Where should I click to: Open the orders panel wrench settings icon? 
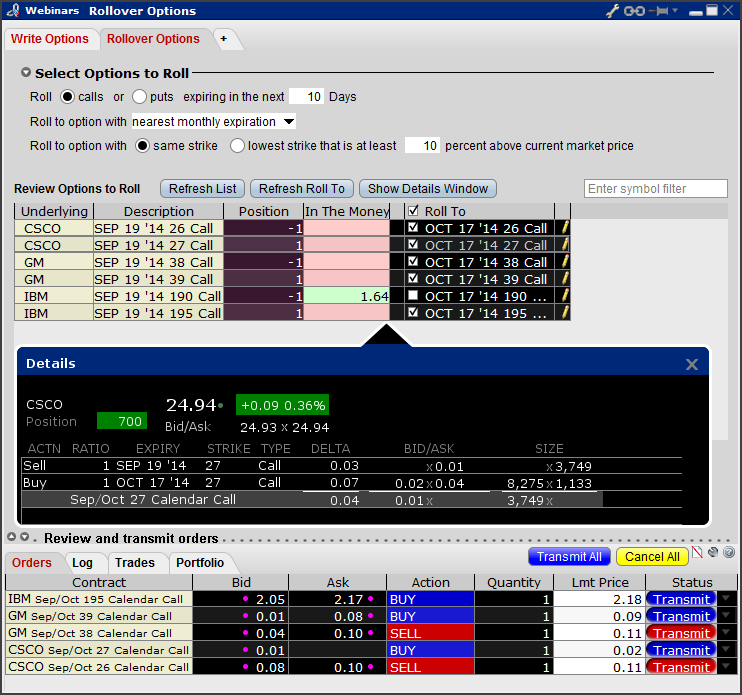click(x=713, y=552)
